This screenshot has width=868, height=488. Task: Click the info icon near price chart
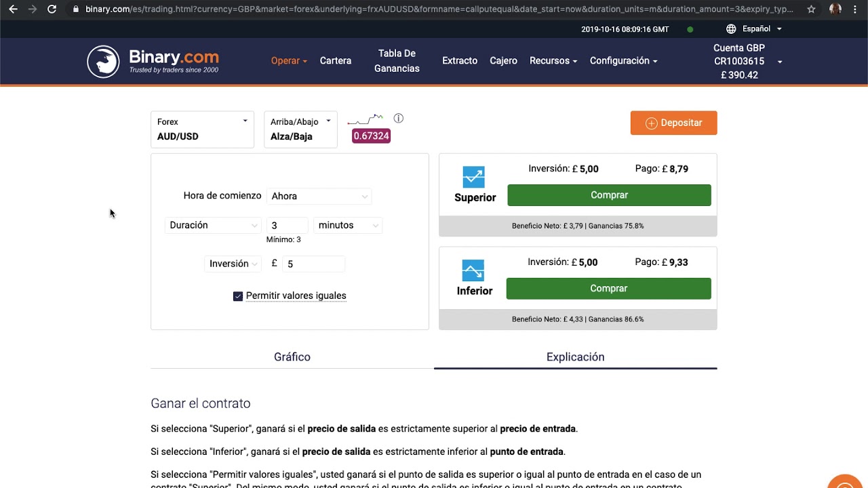point(399,119)
